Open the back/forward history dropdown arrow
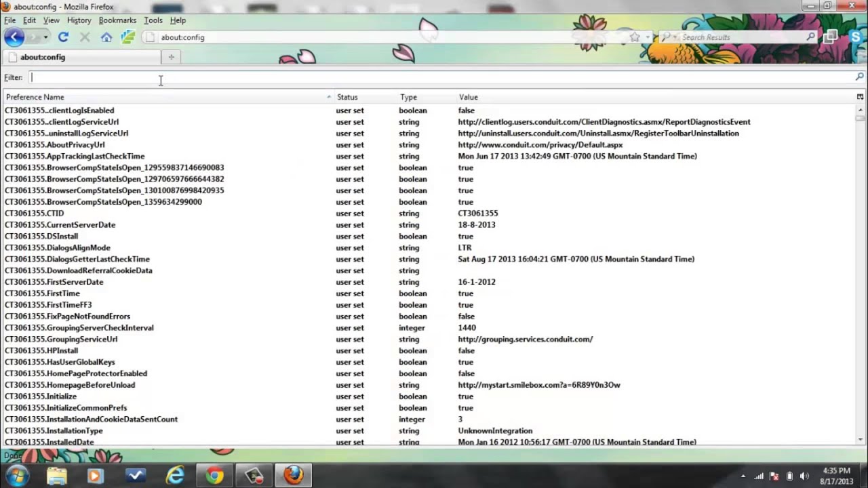 click(x=45, y=37)
